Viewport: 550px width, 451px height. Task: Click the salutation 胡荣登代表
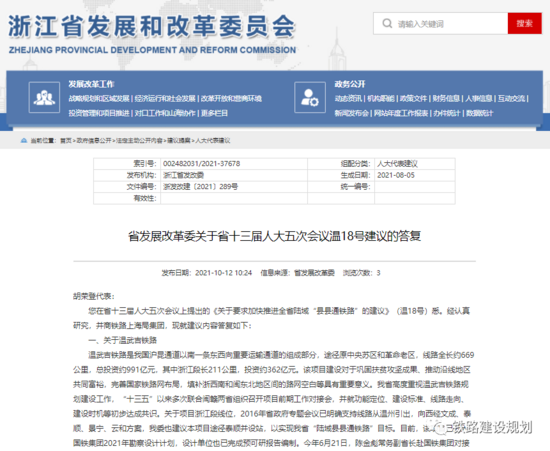coord(94,296)
